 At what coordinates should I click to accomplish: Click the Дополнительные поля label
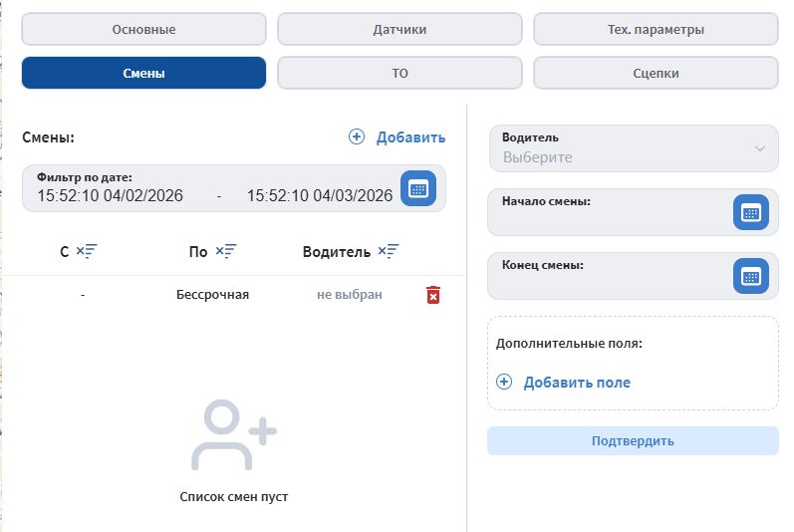pos(569,343)
